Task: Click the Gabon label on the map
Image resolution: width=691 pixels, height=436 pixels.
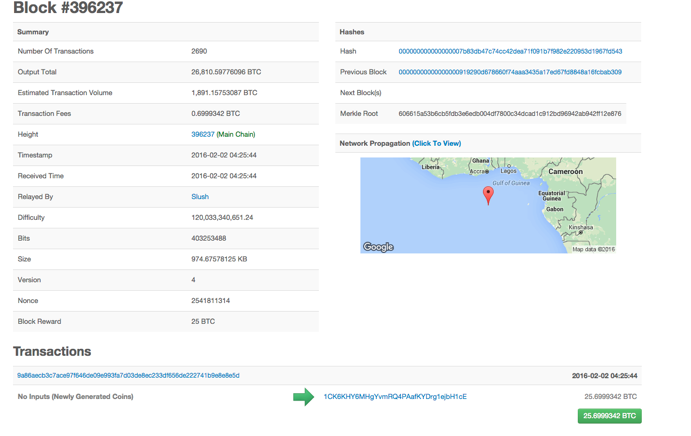Action: pyautogui.click(x=555, y=209)
